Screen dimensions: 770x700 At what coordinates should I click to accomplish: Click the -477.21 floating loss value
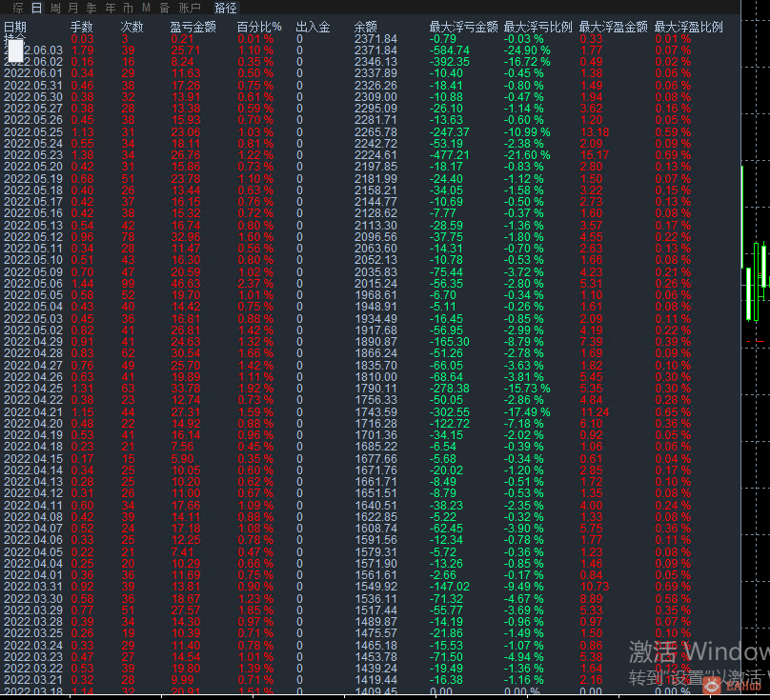click(450, 155)
